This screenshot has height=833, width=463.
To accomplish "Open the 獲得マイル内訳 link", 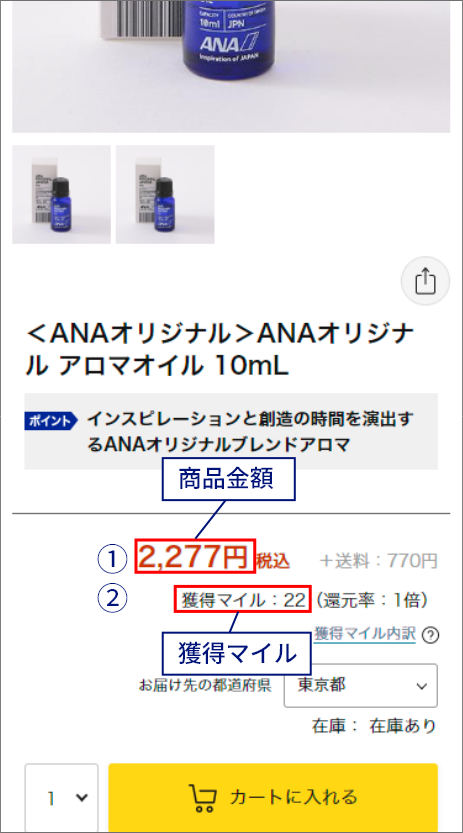I will point(364,633).
